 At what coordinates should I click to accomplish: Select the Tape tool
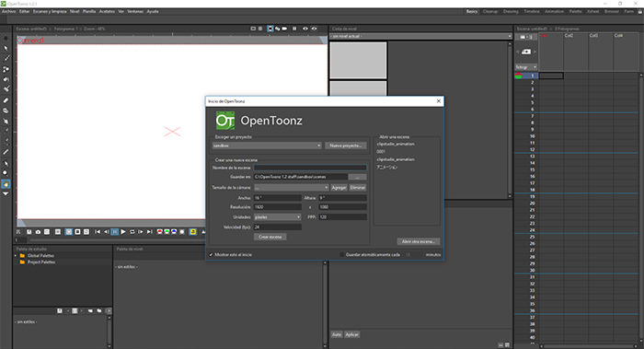coord(6,111)
